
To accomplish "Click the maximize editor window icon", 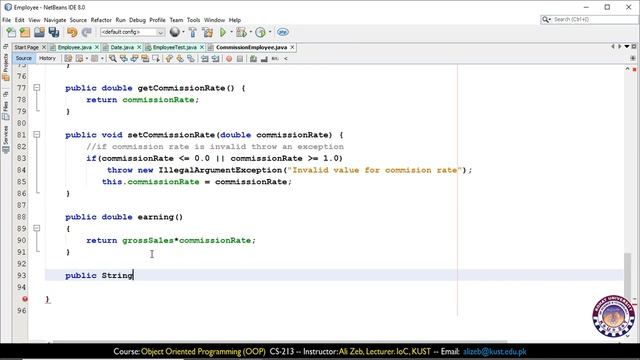I will point(634,47).
